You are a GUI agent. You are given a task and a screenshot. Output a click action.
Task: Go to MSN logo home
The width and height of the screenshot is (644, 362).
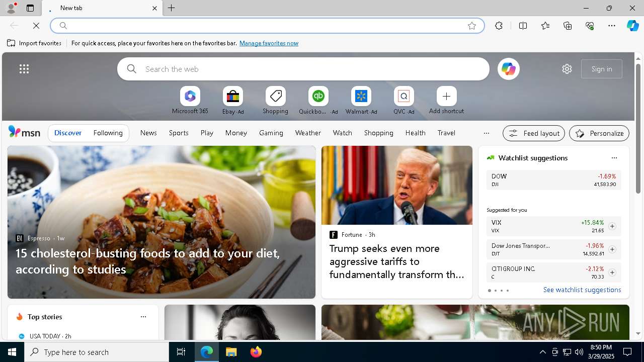point(24,132)
